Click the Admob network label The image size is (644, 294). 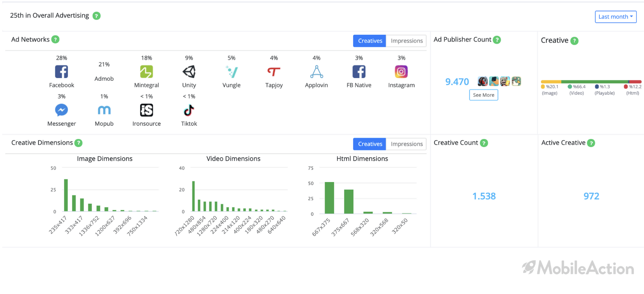click(104, 78)
